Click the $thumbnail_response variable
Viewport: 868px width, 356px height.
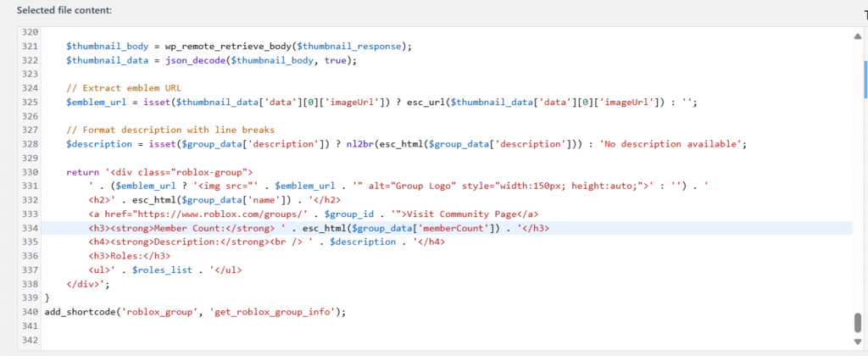click(349, 47)
